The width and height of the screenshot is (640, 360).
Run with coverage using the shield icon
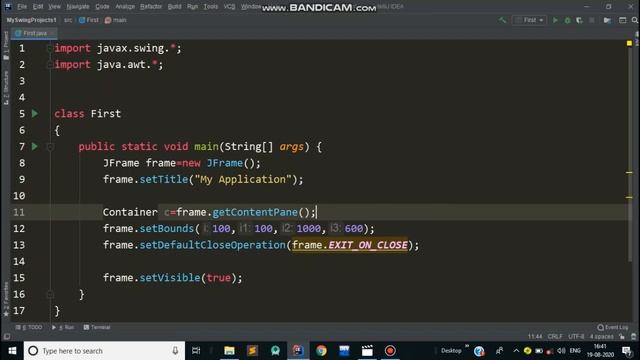coord(579,20)
